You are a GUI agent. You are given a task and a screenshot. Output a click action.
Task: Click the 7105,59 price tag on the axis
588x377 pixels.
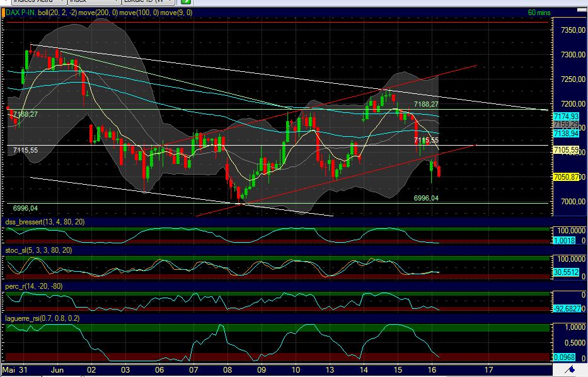[566, 150]
